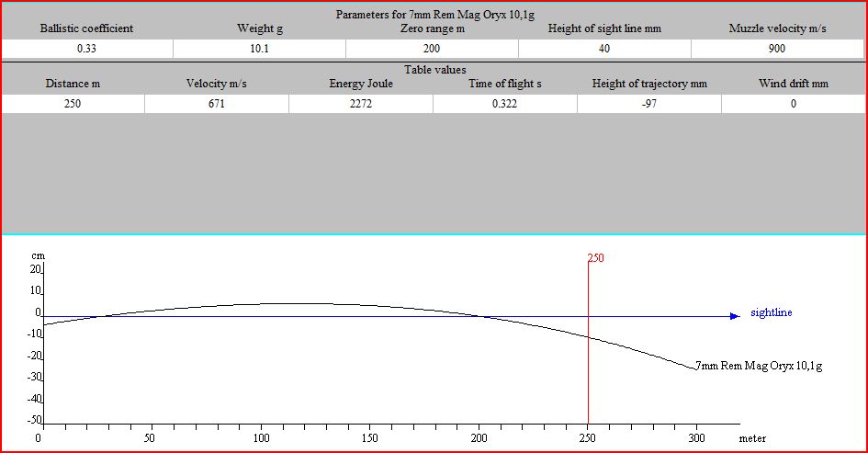Click the 'Ballistic coefficient' column header
Image resolution: width=868 pixels, height=453 pixels.
(x=86, y=29)
